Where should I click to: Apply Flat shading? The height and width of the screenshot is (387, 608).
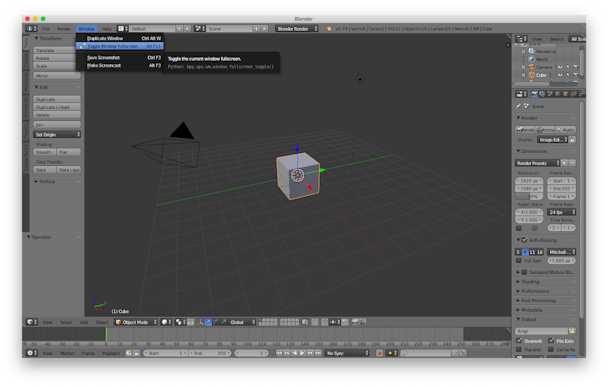coord(69,152)
